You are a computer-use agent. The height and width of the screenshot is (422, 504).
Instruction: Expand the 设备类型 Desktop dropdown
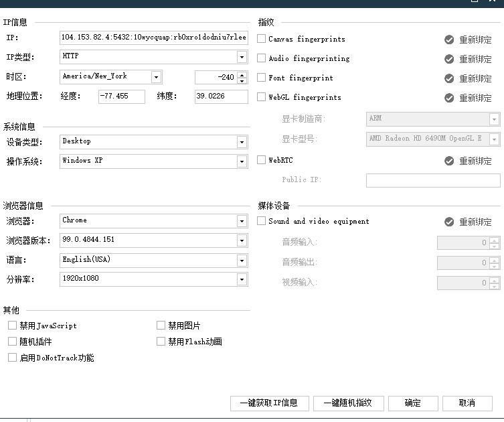(242, 142)
